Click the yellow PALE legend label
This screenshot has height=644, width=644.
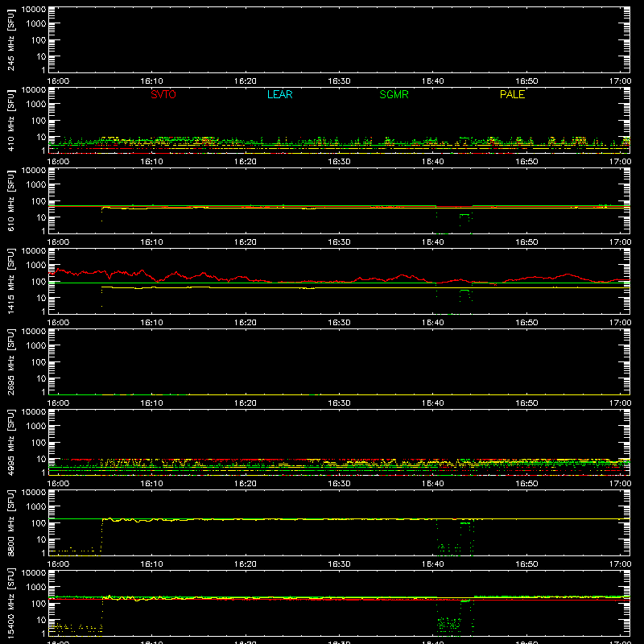(512, 94)
